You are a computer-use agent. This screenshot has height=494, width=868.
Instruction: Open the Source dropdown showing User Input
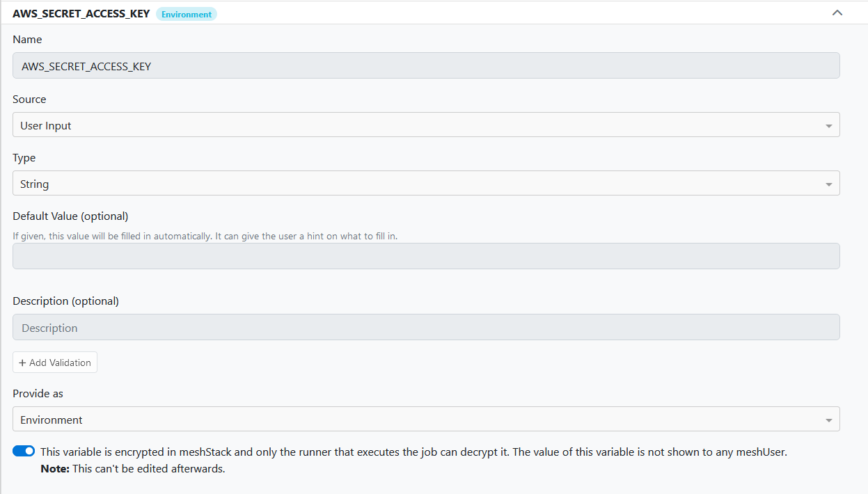[x=418, y=125]
